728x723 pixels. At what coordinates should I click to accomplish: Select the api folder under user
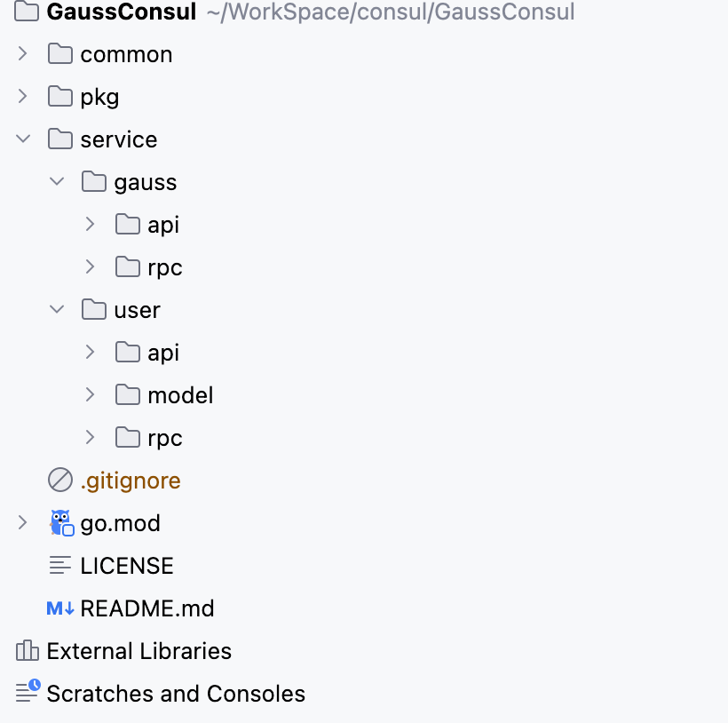163,353
